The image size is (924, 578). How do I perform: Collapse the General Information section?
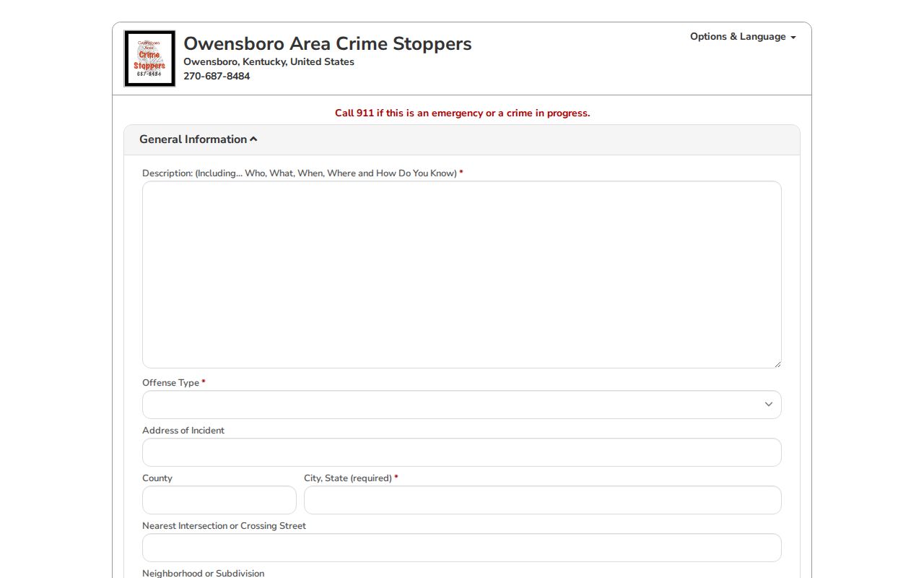click(x=199, y=139)
